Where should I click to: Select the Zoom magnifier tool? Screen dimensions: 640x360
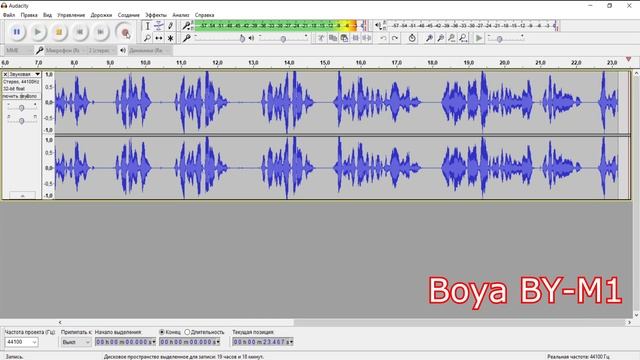click(147, 38)
